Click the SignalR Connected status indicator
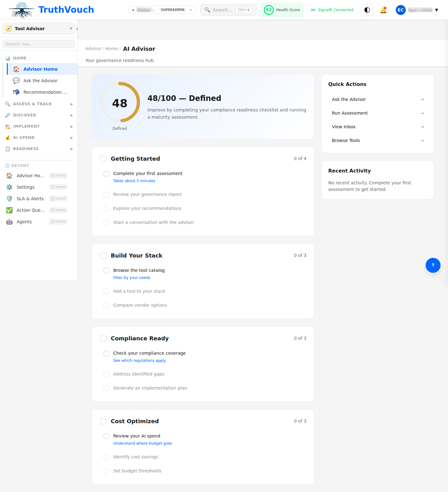This screenshot has width=448, height=492. click(x=332, y=10)
